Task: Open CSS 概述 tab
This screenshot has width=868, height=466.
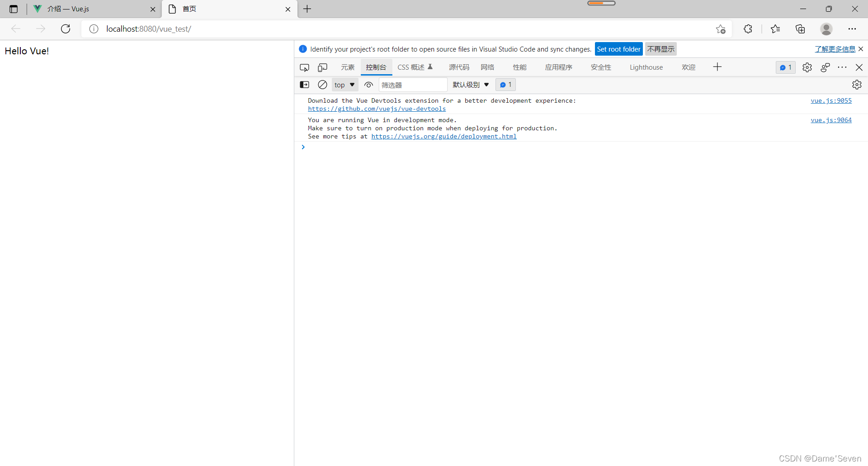Action: 415,67
